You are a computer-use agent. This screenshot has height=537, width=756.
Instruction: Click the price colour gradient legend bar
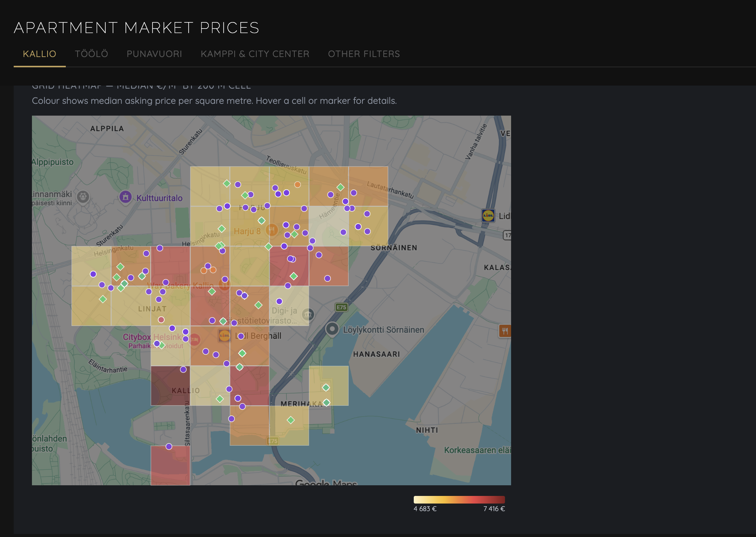tap(459, 499)
